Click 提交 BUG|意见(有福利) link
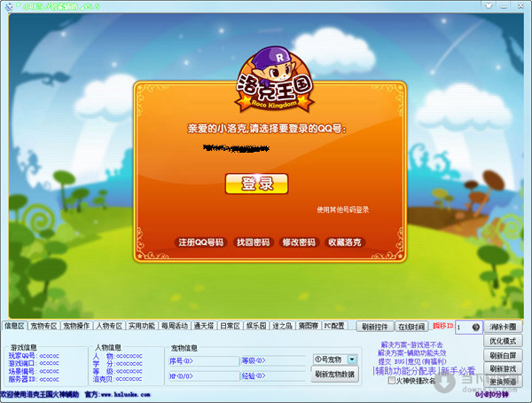The width and height of the screenshot is (532, 403). click(412, 361)
